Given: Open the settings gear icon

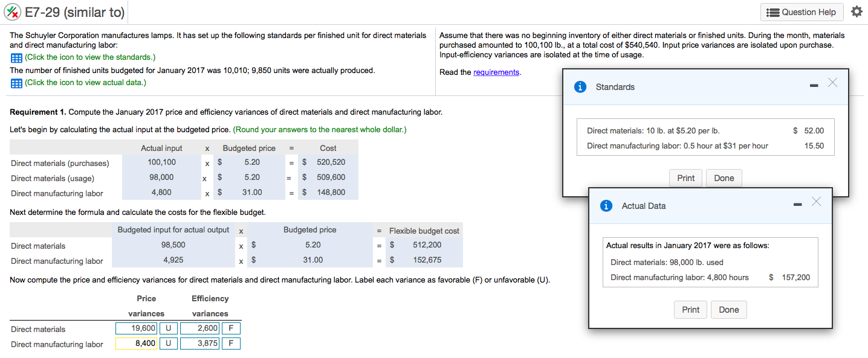Looking at the screenshot, I should point(856,12).
